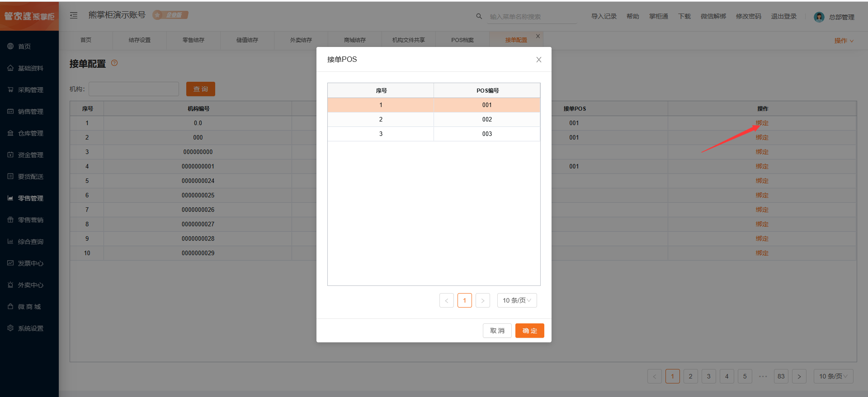Click the help question mark beside 接单配置
This screenshot has height=397, width=868.
pos(114,63)
